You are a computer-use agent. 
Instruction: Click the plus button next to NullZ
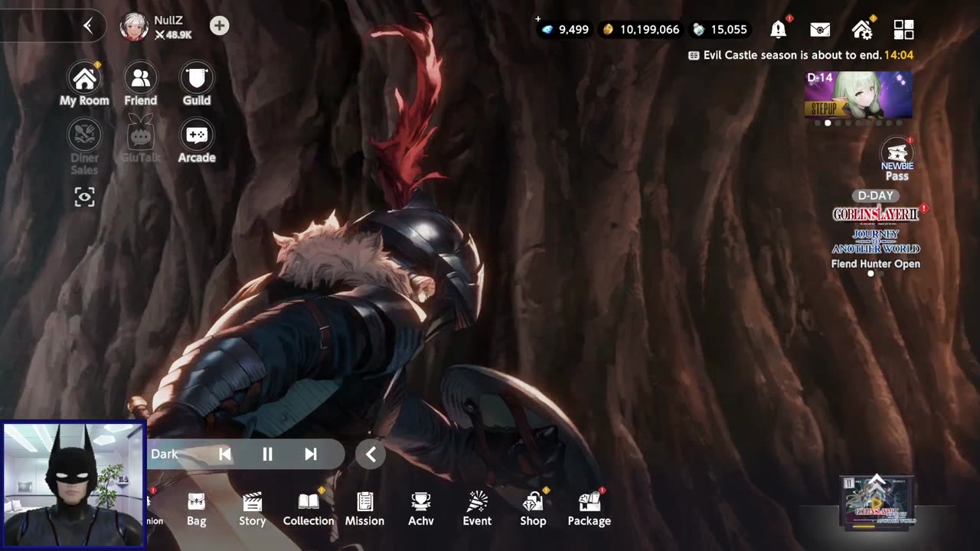[220, 26]
